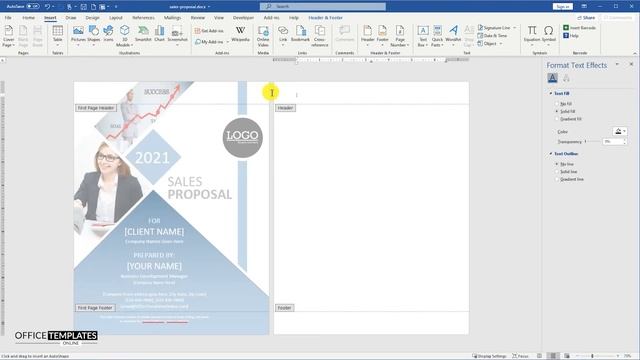
Task: Switch to the Design tab
Action: tap(92, 18)
